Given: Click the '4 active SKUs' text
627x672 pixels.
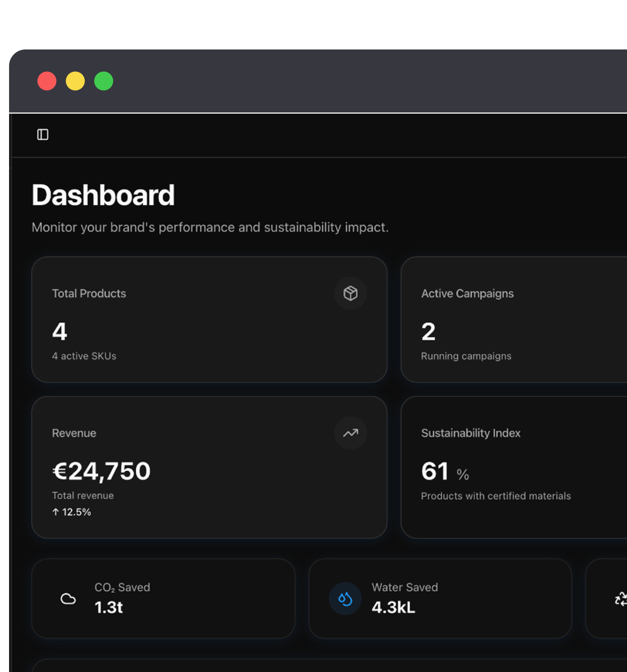Looking at the screenshot, I should [x=84, y=356].
